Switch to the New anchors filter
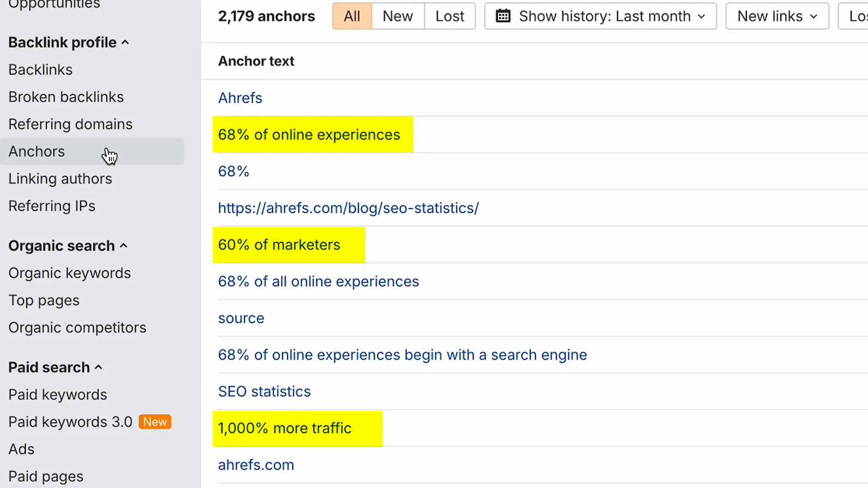The width and height of the screenshot is (868, 488). [397, 16]
